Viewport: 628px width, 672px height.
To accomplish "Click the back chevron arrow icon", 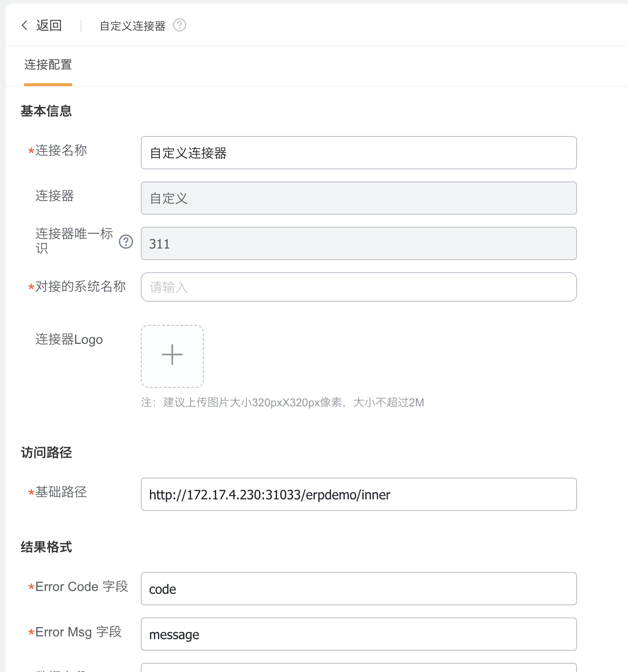I will pos(25,25).
